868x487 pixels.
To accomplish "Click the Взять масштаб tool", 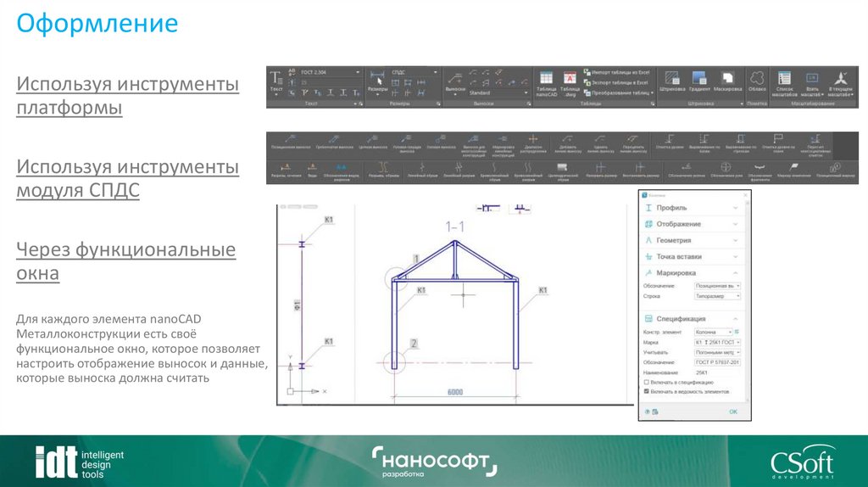I will click(x=812, y=83).
